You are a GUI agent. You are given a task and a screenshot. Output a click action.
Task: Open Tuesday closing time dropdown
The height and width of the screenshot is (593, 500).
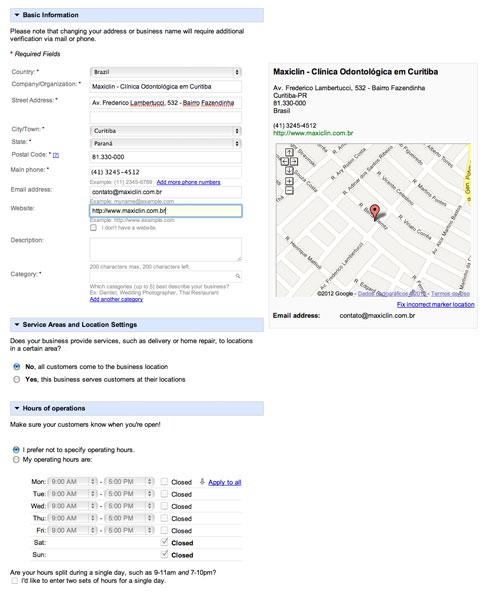(x=129, y=494)
